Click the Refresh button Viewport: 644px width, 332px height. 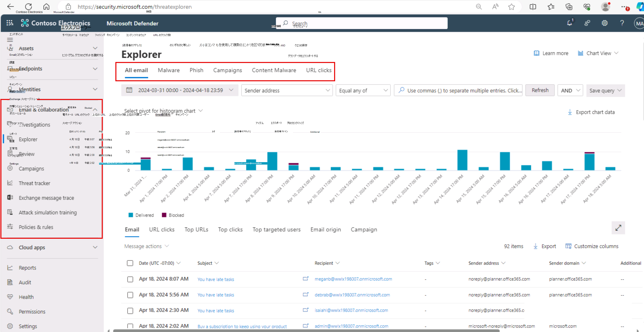coord(540,90)
